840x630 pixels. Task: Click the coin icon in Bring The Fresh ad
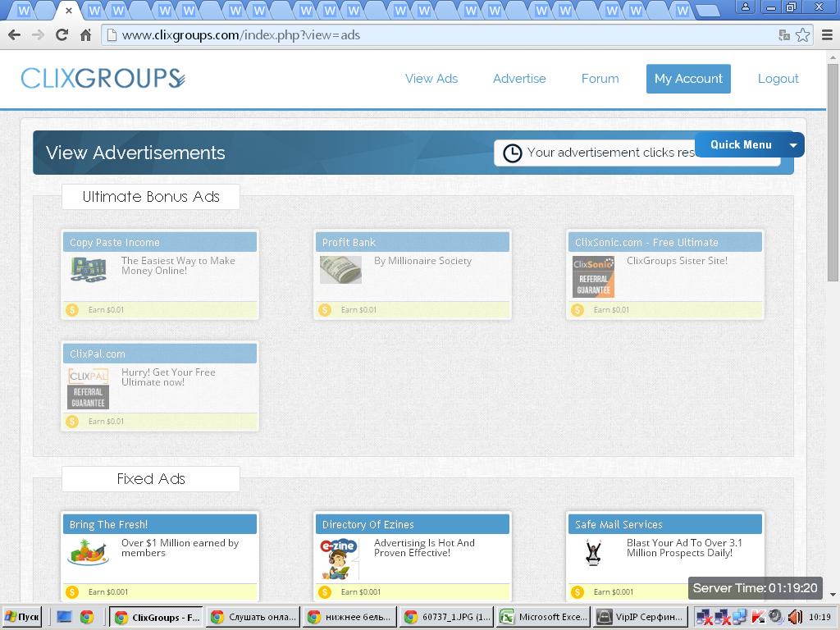[72, 592]
